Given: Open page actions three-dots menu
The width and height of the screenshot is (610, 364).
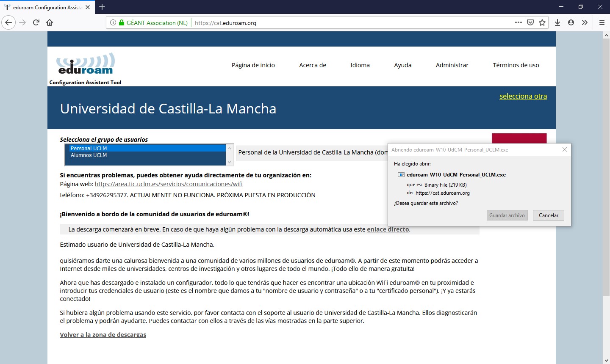Looking at the screenshot, I should click(x=518, y=22).
